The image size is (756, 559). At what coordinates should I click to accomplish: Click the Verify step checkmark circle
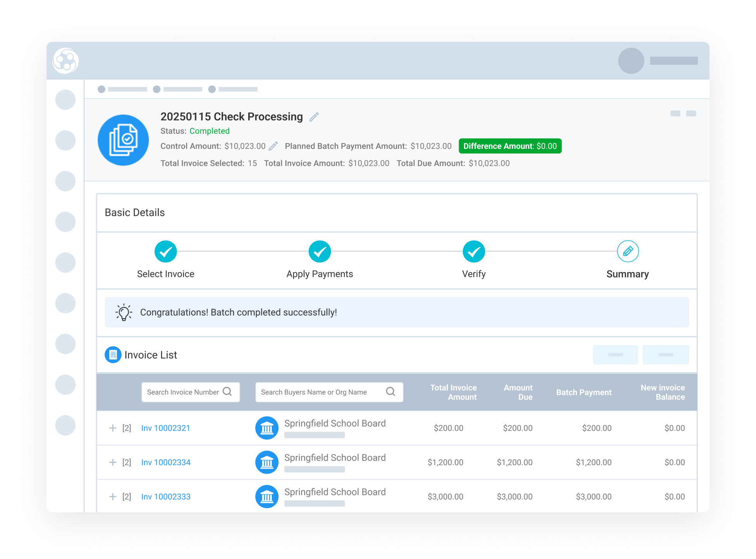click(x=474, y=251)
